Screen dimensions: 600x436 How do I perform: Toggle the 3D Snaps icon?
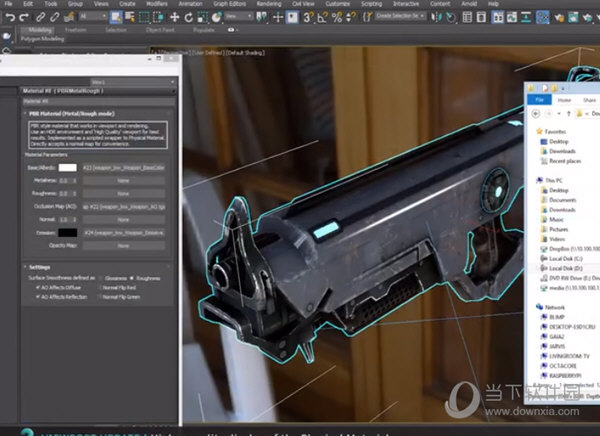(308, 17)
